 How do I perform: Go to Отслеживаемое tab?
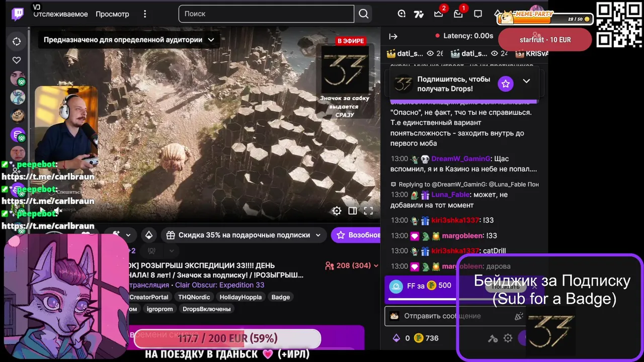coord(61,14)
